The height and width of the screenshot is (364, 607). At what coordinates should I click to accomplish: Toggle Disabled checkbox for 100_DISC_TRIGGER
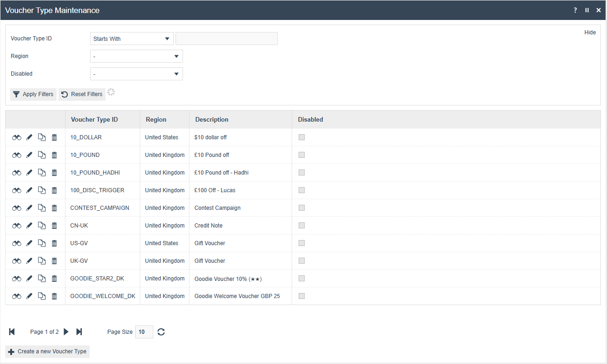click(302, 190)
